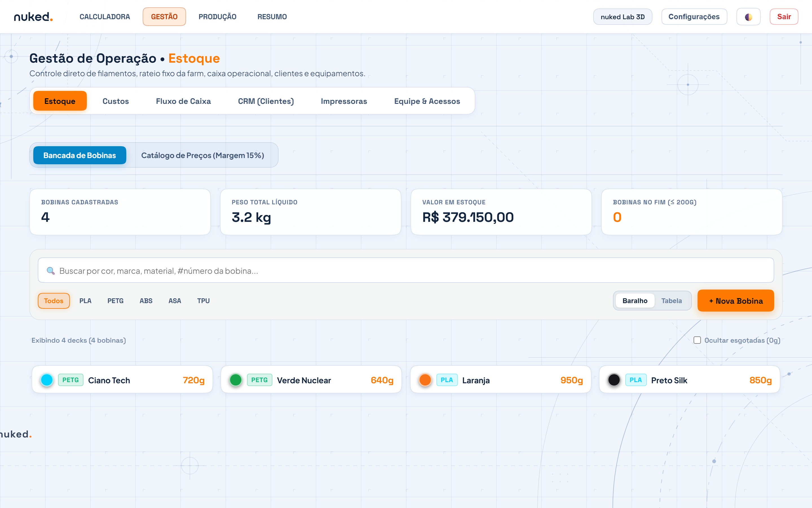Switch to Fluxo de Caixa tab
Screen dimensions: 812x508
click(x=183, y=101)
